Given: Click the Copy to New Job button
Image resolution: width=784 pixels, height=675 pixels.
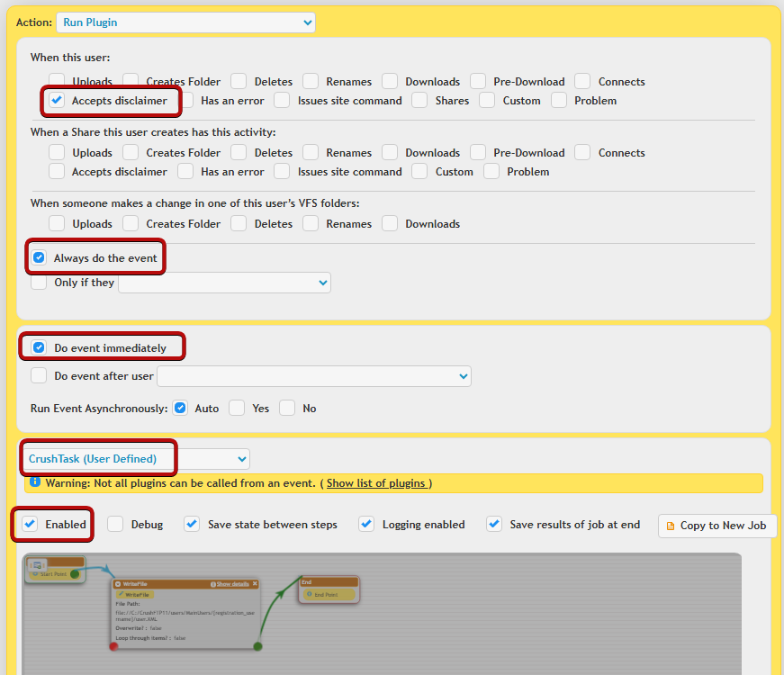Looking at the screenshot, I should [x=716, y=526].
